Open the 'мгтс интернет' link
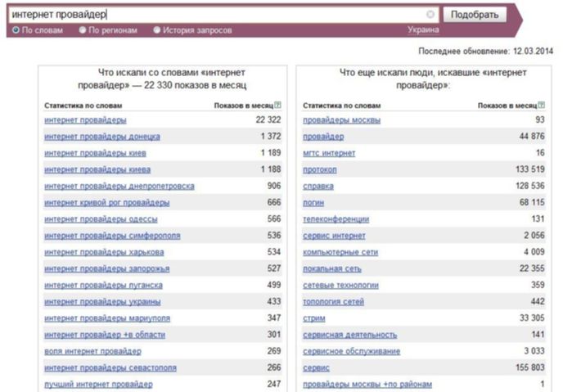 click(x=329, y=153)
